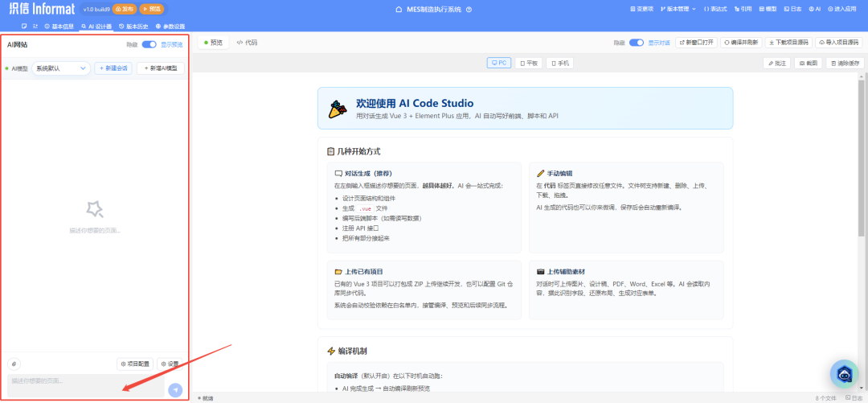Toggle the 显示对话 switch
This screenshot has width=868, height=403.
(637, 43)
